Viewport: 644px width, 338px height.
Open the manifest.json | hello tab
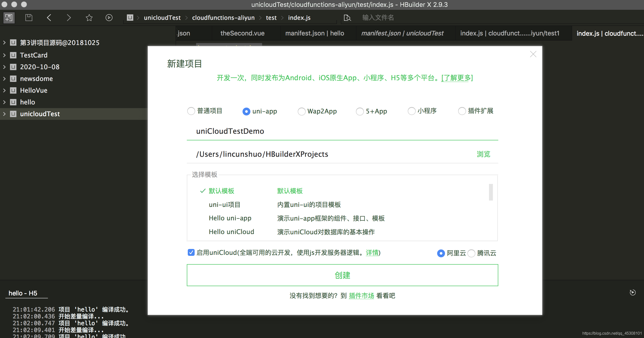314,33
